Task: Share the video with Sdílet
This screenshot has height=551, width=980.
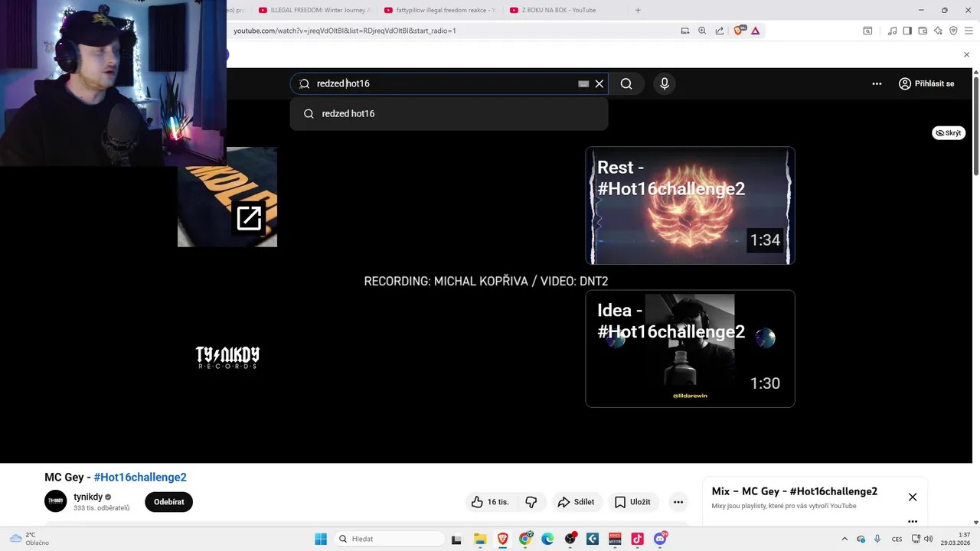Action: click(576, 502)
